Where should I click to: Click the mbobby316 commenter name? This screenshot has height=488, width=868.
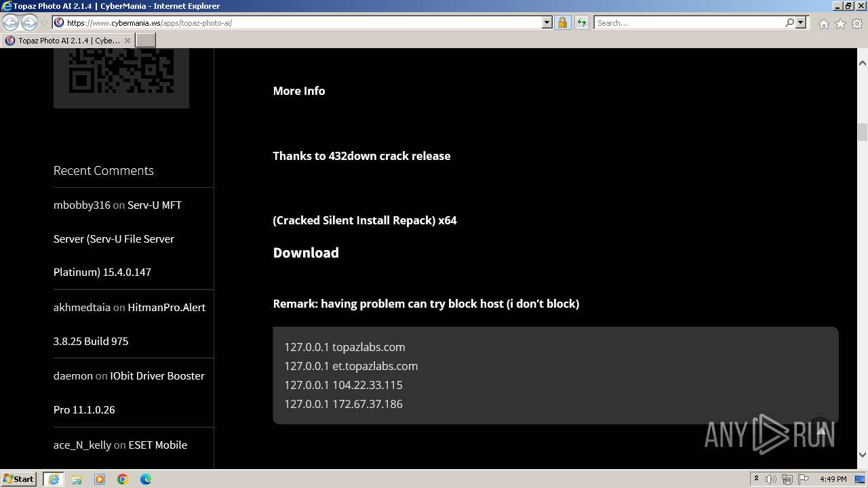pyautogui.click(x=82, y=205)
